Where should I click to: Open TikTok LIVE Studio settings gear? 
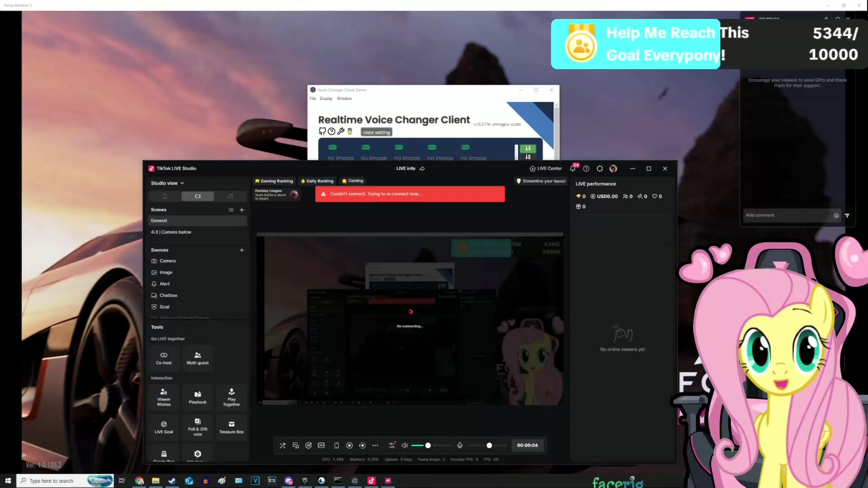pos(600,169)
